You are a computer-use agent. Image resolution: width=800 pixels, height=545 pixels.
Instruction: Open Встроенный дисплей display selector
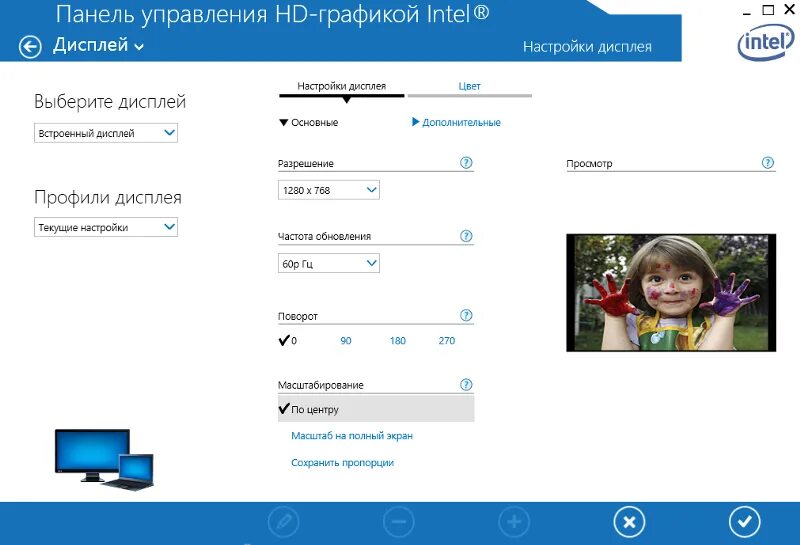[x=106, y=133]
